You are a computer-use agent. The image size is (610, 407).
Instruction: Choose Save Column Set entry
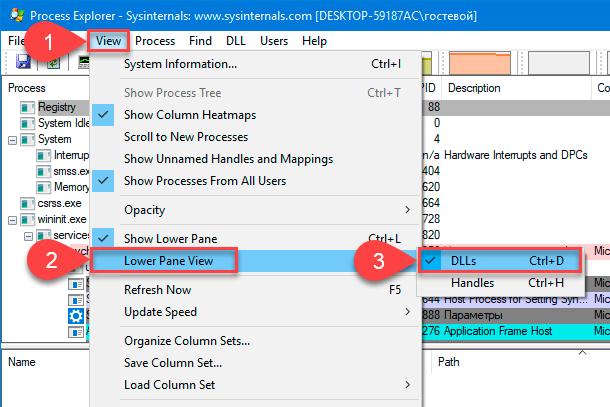(256, 363)
